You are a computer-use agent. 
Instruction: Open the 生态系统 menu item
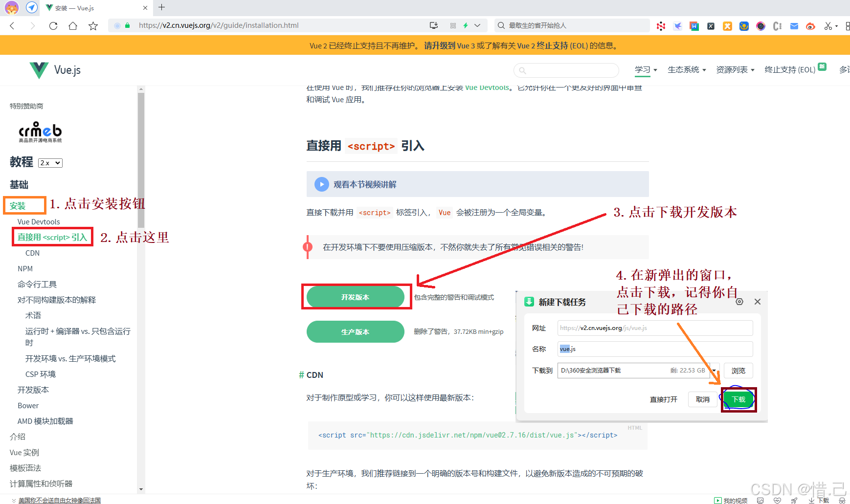point(685,70)
